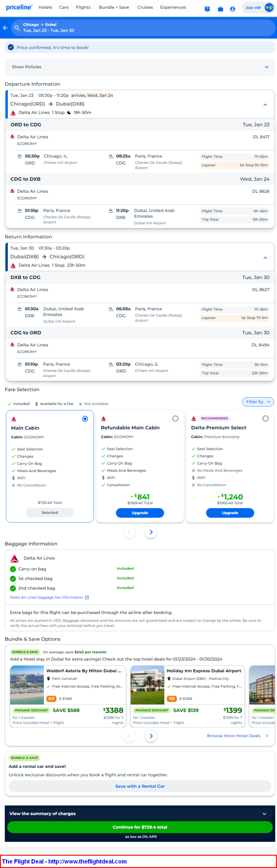Click the Holiday Inn Express Dubai Airport title
277x868 pixels.
pyautogui.click(x=204, y=671)
